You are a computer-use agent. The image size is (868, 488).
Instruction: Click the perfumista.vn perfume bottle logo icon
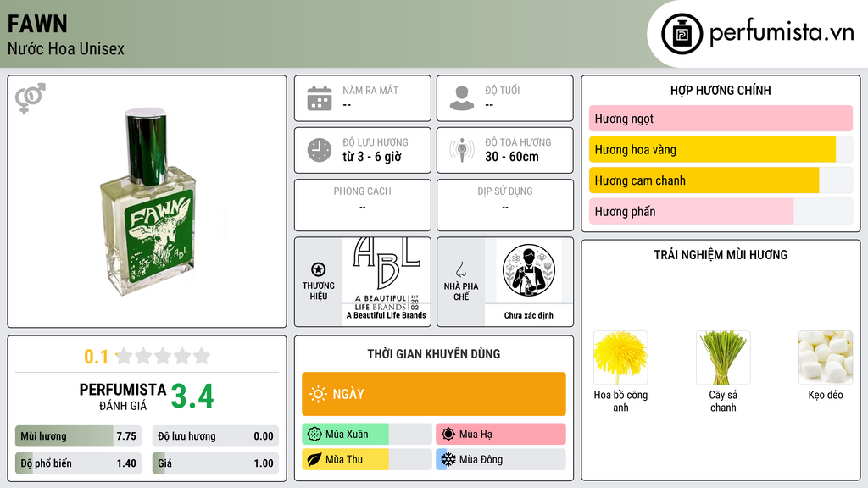click(682, 34)
